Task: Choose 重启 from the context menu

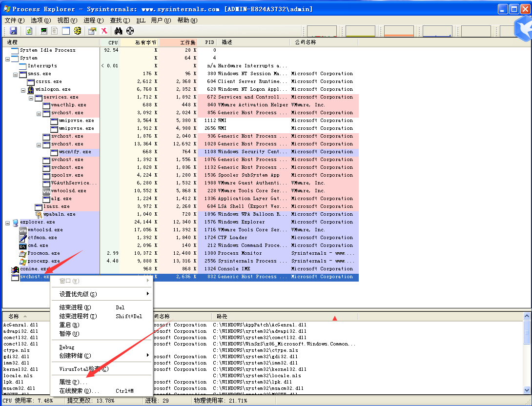Action: tap(102, 325)
